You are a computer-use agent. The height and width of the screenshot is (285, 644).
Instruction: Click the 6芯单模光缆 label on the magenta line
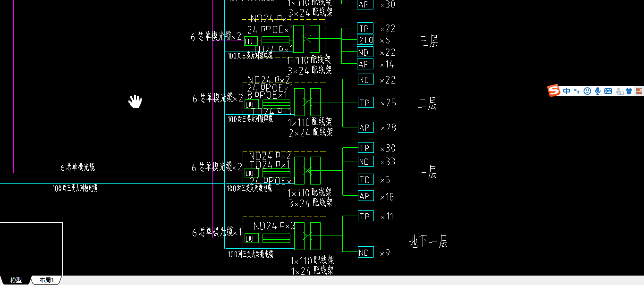coord(78,168)
